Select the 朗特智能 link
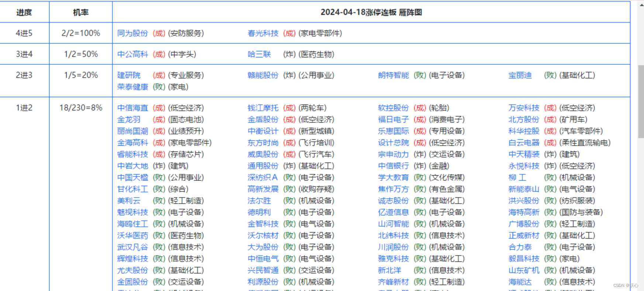The height and width of the screenshot is (291, 644). coord(393,75)
